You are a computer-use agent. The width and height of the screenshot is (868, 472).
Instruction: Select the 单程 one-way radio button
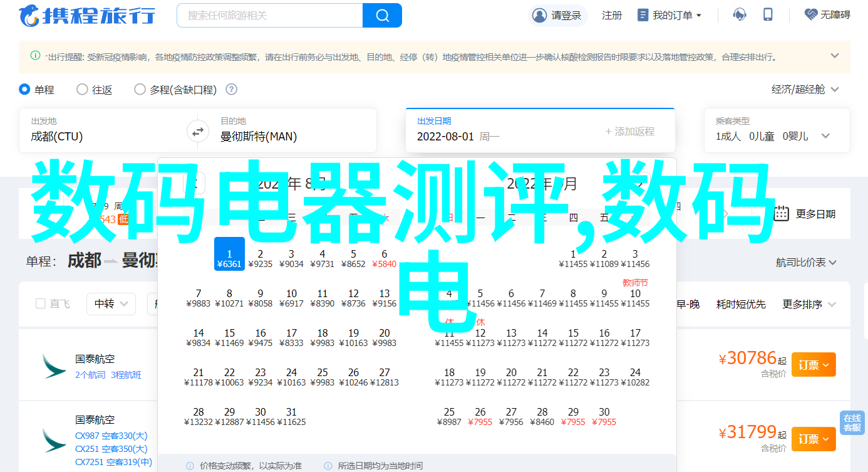pyautogui.click(x=24, y=90)
